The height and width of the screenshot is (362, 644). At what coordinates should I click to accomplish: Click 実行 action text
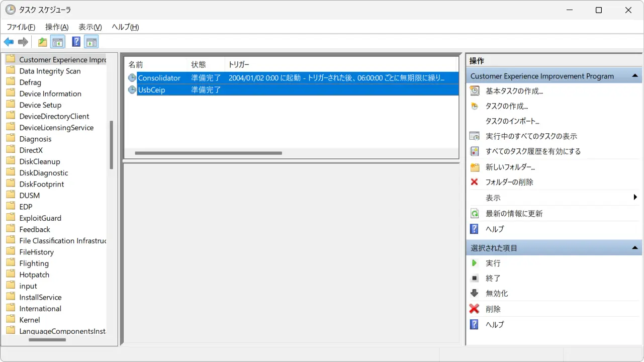click(493, 263)
